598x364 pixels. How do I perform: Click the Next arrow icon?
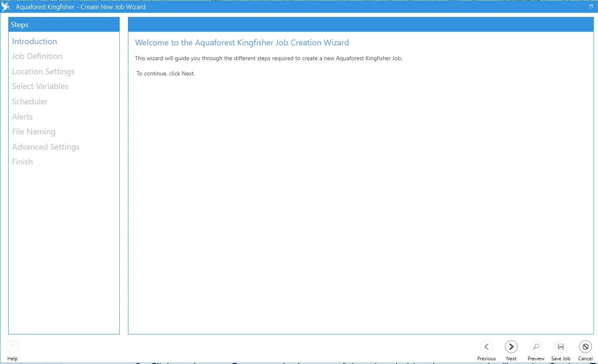(511, 347)
